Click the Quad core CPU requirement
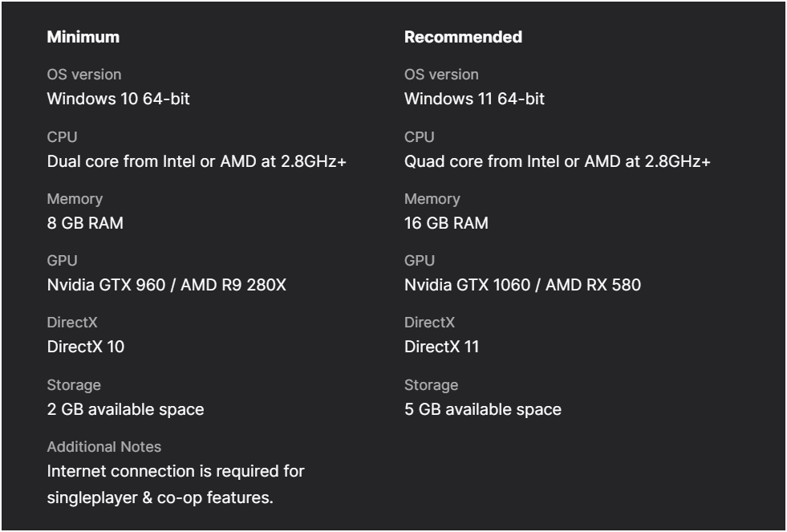This screenshot has height=532, width=787. pyautogui.click(x=557, y=161)
